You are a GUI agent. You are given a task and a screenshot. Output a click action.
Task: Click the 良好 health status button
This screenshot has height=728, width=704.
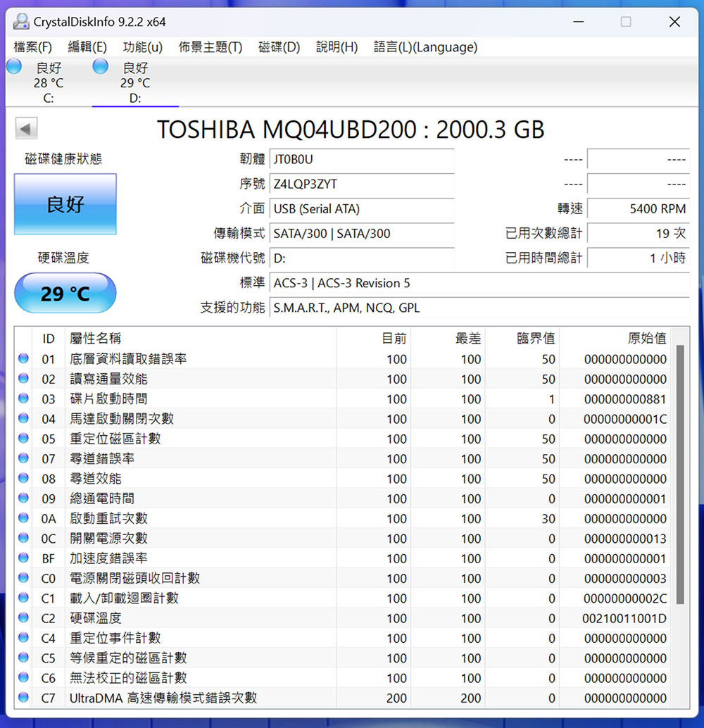coord(65,205)
